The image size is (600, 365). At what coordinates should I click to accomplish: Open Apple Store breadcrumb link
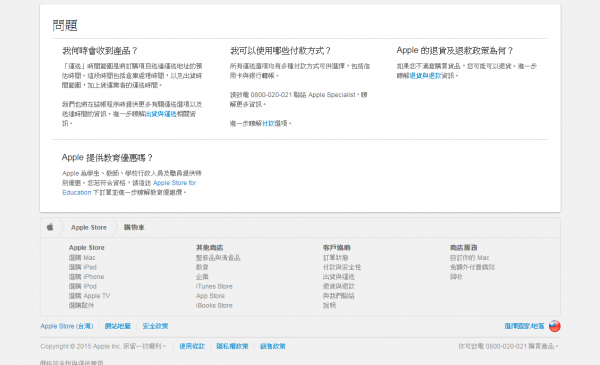89,227
